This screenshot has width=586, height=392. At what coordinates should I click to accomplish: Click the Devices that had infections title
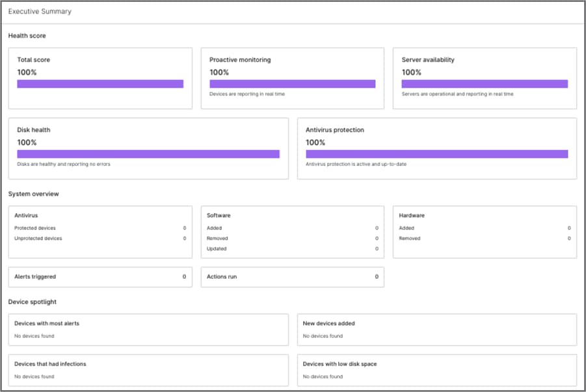coord(50,364)
